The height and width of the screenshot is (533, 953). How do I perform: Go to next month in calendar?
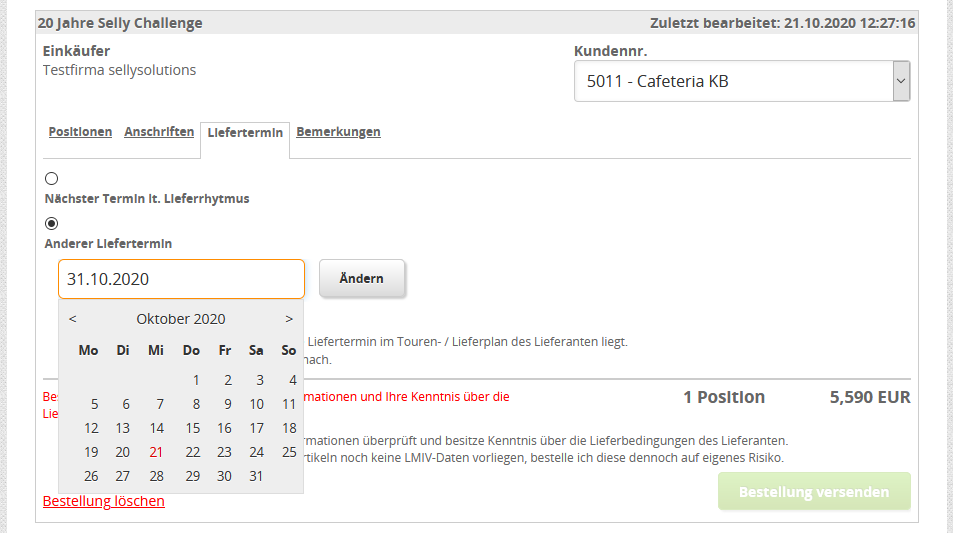click(x=289, y=319)
